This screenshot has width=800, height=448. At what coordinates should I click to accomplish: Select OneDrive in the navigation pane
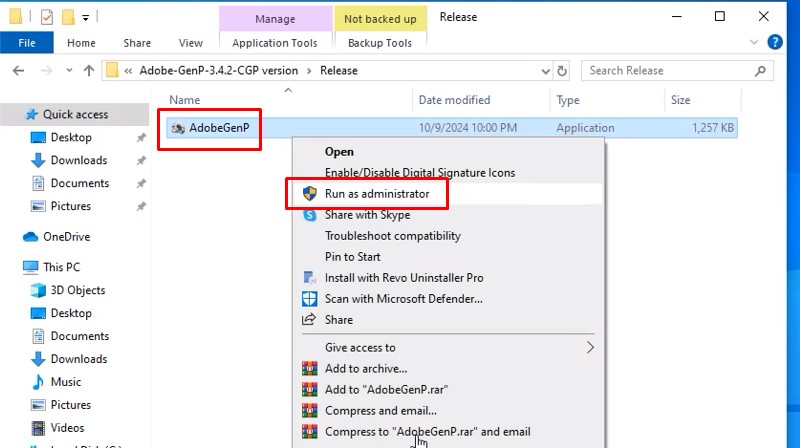[66, 237]
